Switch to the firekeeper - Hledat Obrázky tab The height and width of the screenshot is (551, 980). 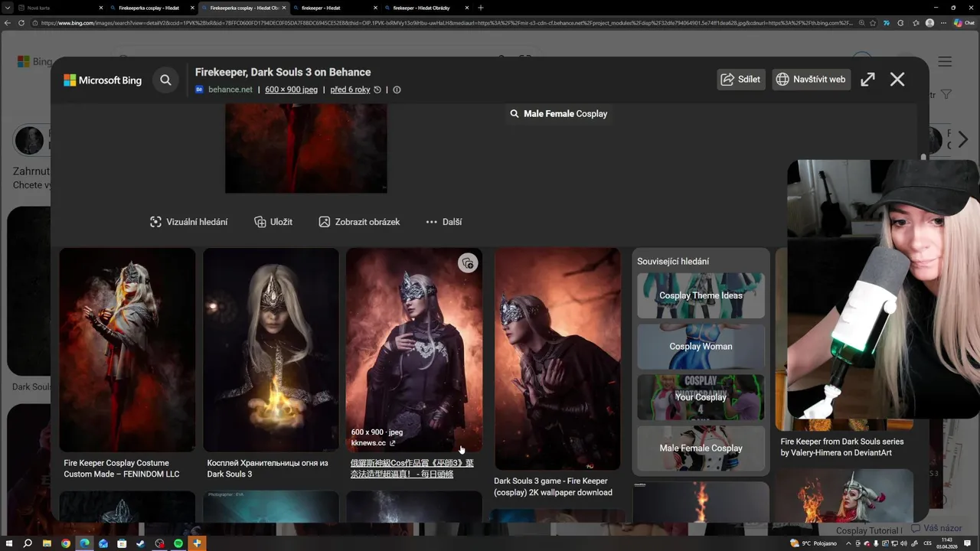coord(426,8)
